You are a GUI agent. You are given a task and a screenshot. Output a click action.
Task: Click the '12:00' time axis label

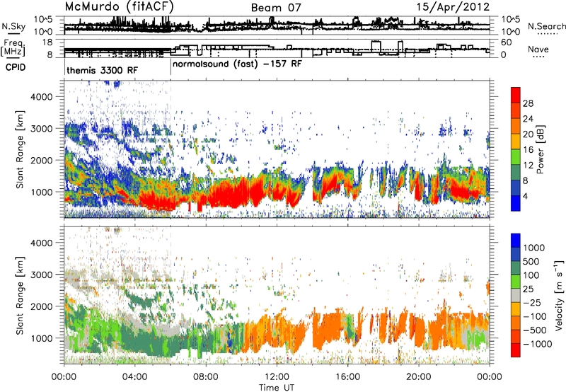[x=277, y=377]
